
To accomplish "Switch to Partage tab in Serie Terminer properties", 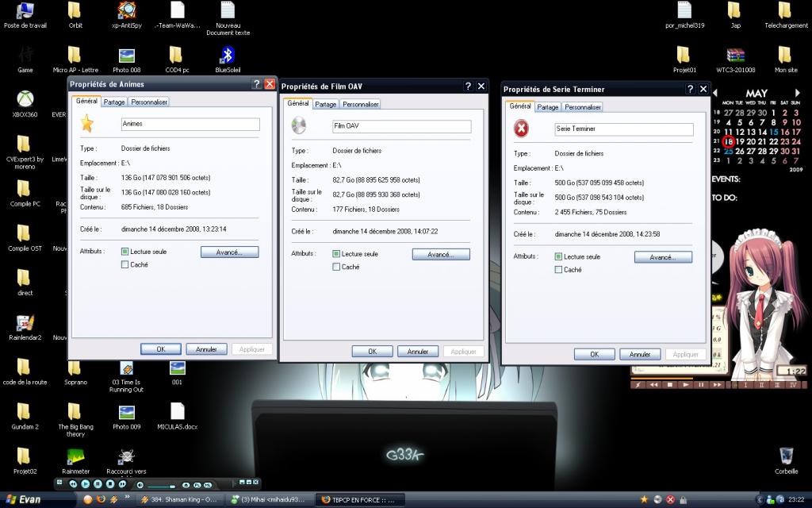I will 547,107.
